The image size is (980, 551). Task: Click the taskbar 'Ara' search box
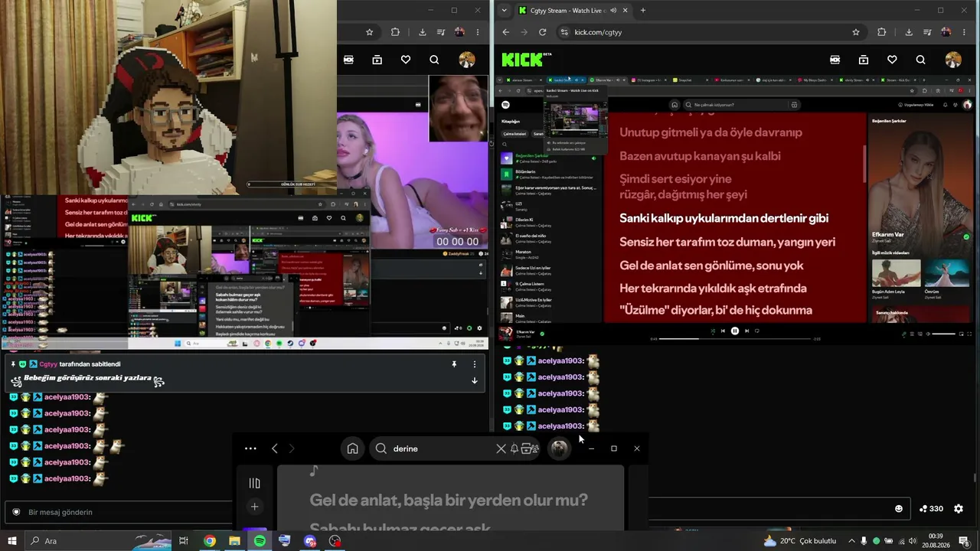(x=100, y=541)
